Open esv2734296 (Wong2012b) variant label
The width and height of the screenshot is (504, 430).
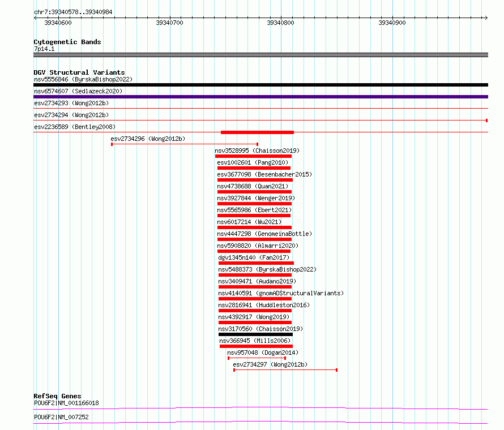click(x=148, y=139)
